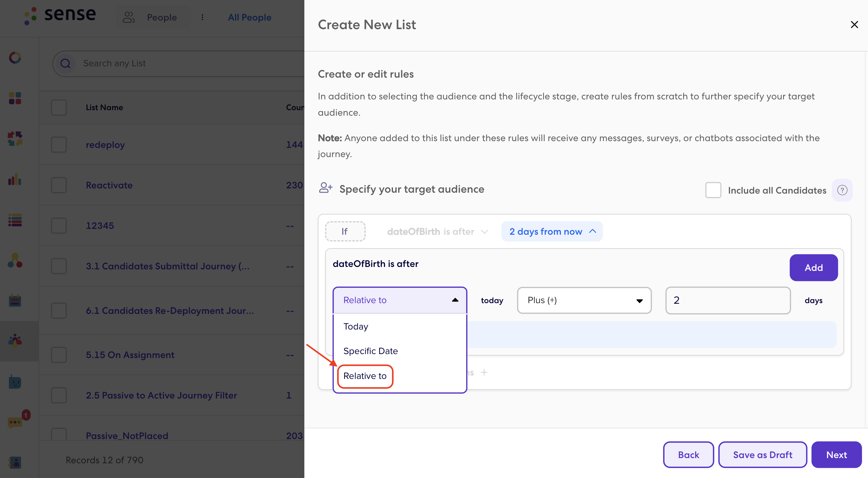
Task: Check the Include all Candidates checkbox
Action: [x=713, y=190]
